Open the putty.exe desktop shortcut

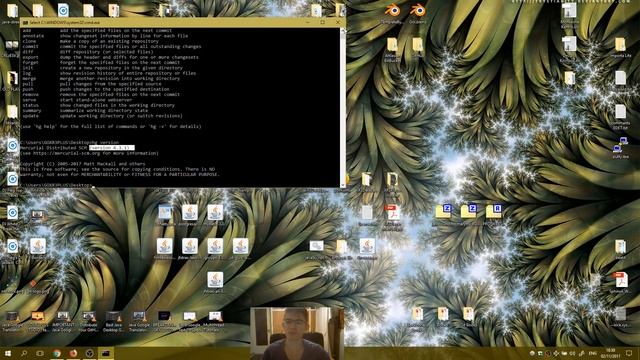(x=620, y=148)
